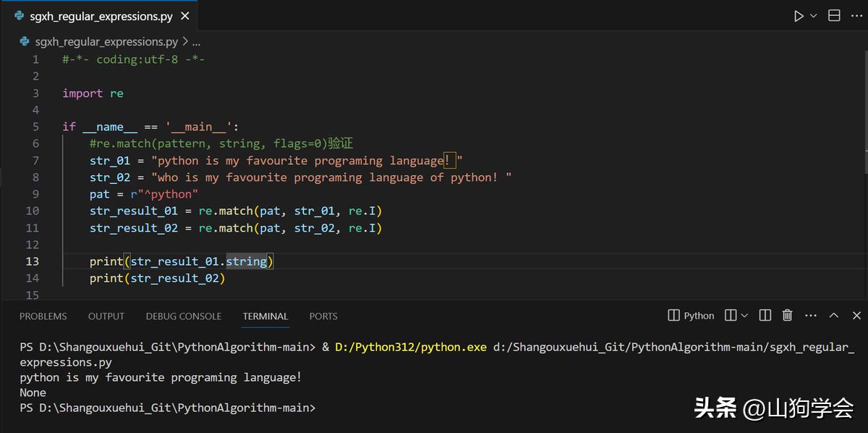Close the sgxh_regular_expressions.py tab

pyautogui.click(x=186, y=16)
